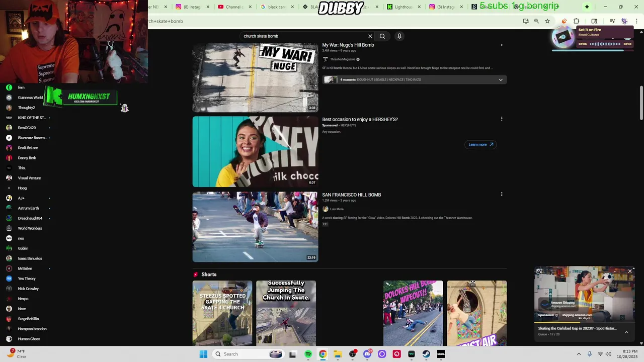This screenshot has height=362, width=644.
Task: Expand the miniplayer queue chevron
Action: 626,332
